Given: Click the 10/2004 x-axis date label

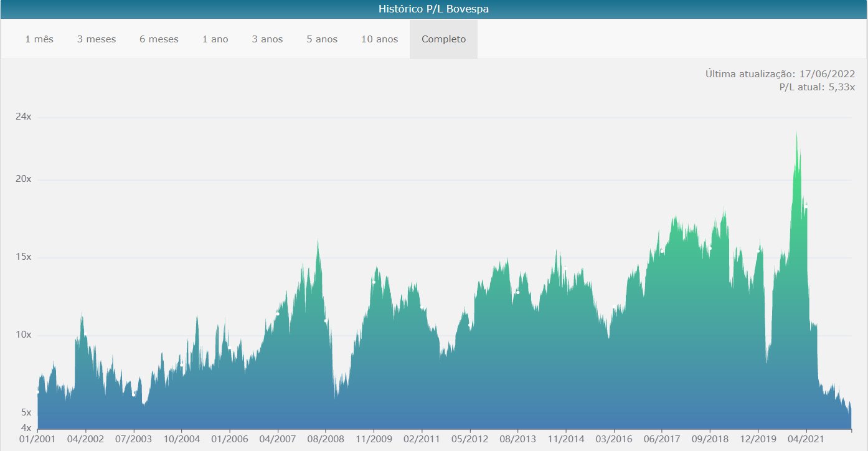Looking at the screenshot, I should point(181,439).
